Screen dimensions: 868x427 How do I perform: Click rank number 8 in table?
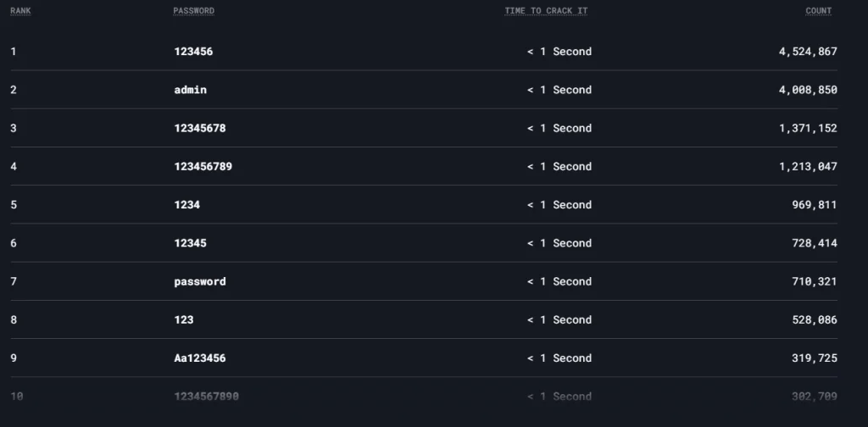click(x=14, y=319)
